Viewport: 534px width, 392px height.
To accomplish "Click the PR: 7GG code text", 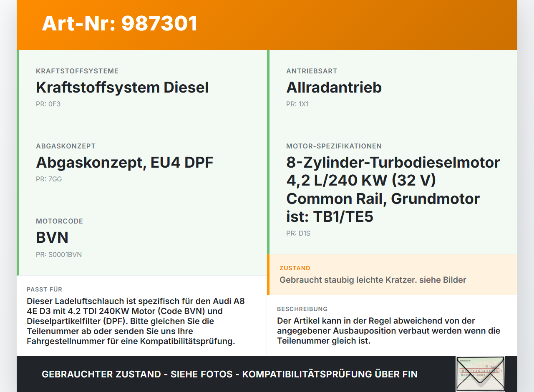I will [x=48, y=179].
